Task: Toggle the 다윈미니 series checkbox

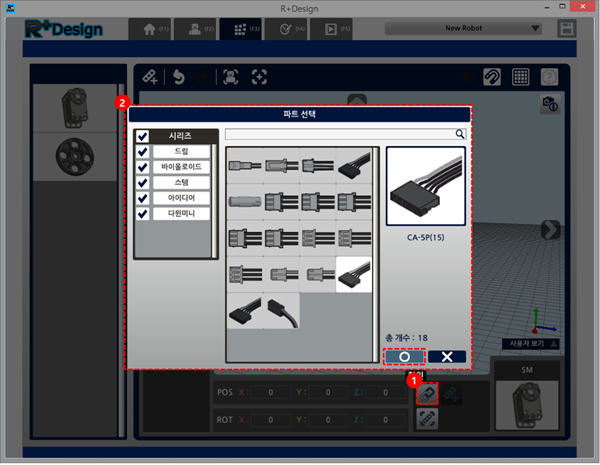Action: (x=143, y=213)
